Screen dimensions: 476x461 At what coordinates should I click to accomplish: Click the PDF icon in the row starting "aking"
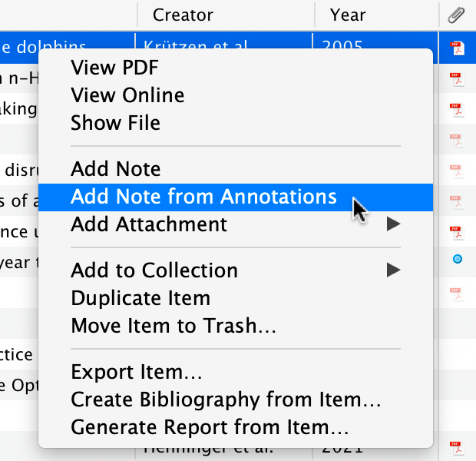coord(456,108)
